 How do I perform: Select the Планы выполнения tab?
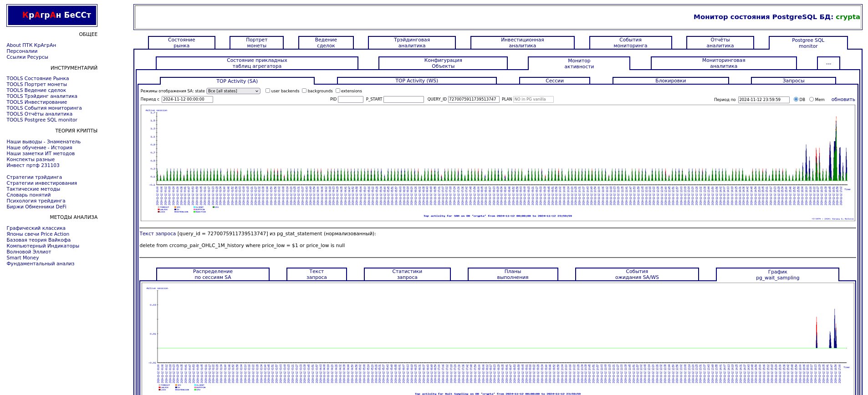coord(512,274)
